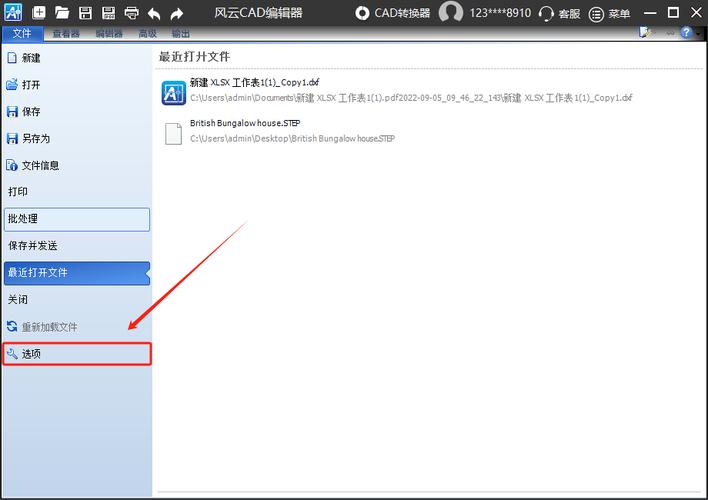Click the redo arrow icon

tap(177, 13)
